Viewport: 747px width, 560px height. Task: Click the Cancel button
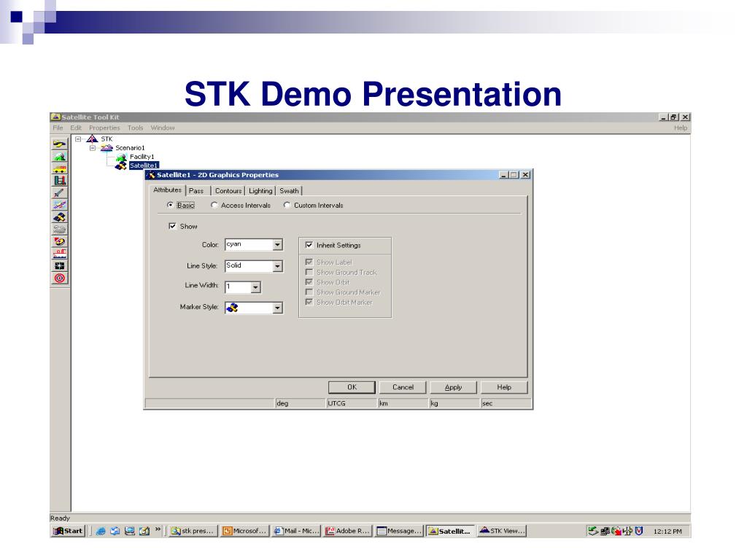(x=403, y=387)
